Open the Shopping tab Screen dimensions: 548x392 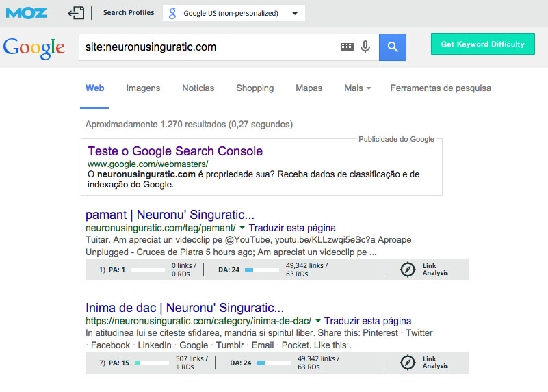point(255,88)
